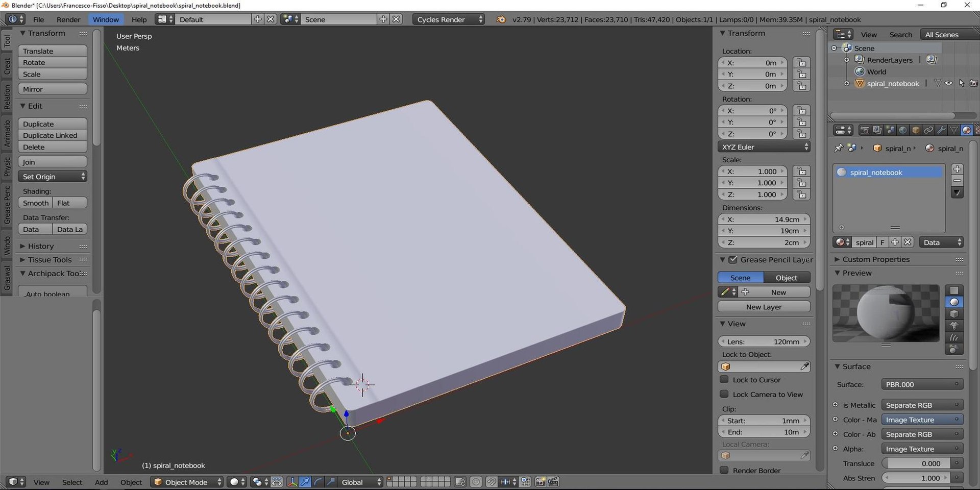Screen dimensions: 980x490
Task: Open the File menu
Action: click(38, 19)
